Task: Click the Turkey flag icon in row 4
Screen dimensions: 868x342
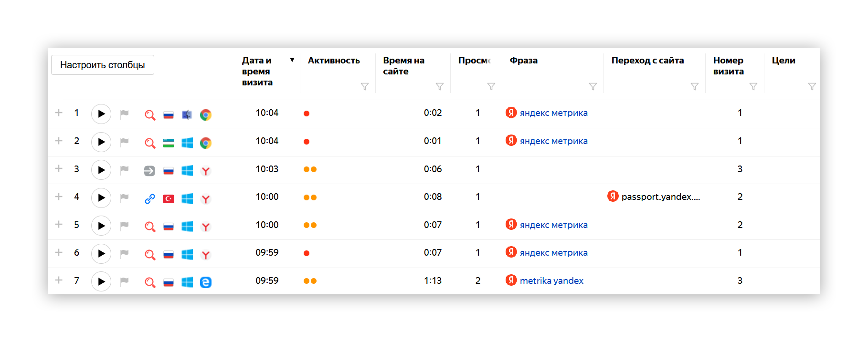Action: click(x=169, y=199)
